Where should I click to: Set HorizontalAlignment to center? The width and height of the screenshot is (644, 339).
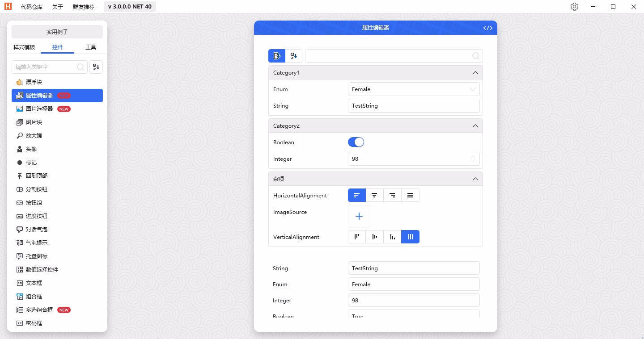click(x=374, y=195)
